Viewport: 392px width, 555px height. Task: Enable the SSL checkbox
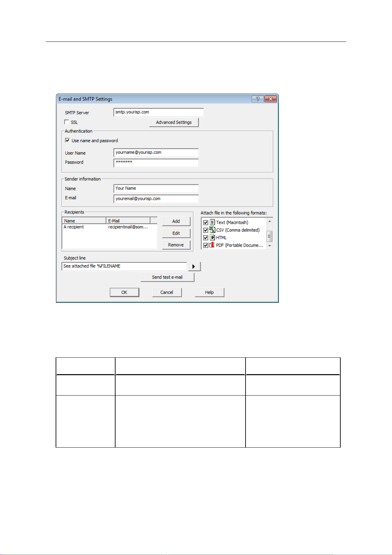pos(67,122)
